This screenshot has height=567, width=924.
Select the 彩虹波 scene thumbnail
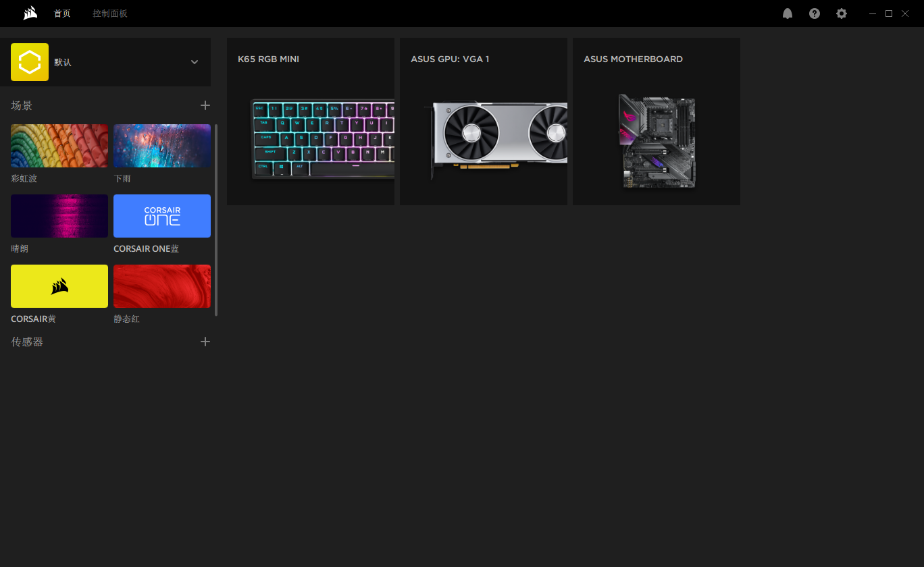59,146
